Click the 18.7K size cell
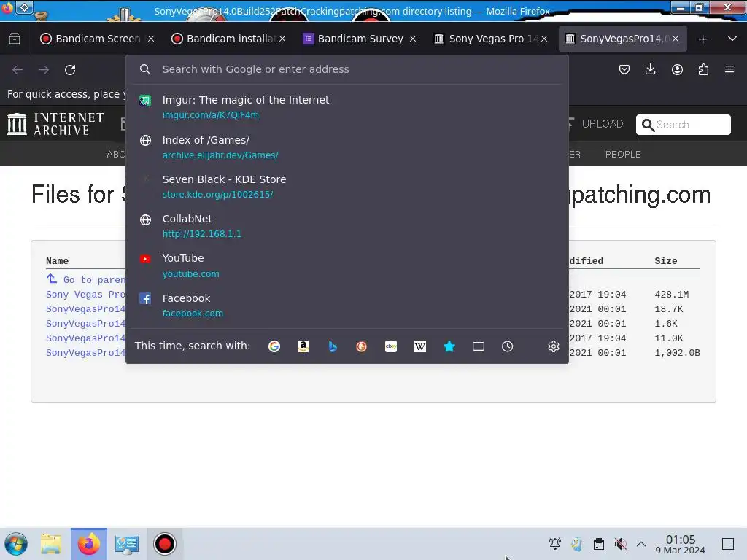The image size is (747, 560). pyautogui.click(x=668, y=309)
